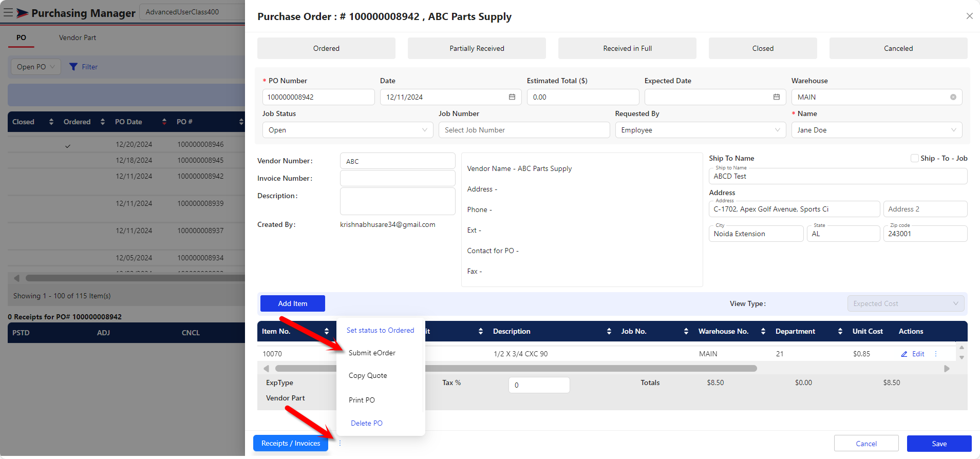Sort the PO Date column in PO list
980x459 pixels.
(x=164, y=122)
